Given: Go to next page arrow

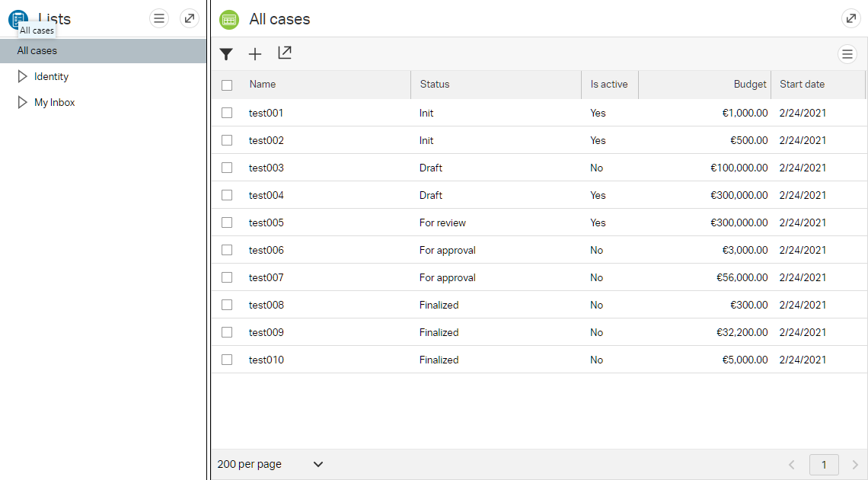Looking at the screenshot, I should click(854, 465).
